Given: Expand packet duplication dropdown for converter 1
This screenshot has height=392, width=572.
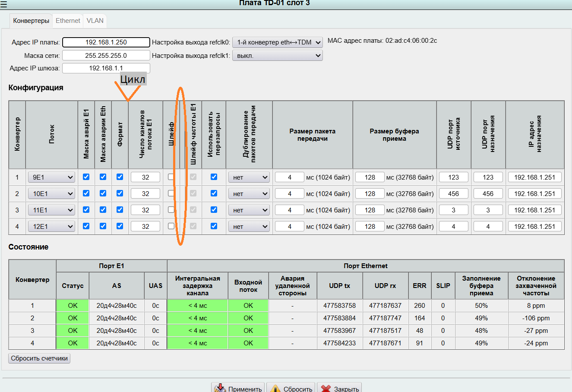Looking at the screenshot, I should pyautogui.click(x=249, y=177).
